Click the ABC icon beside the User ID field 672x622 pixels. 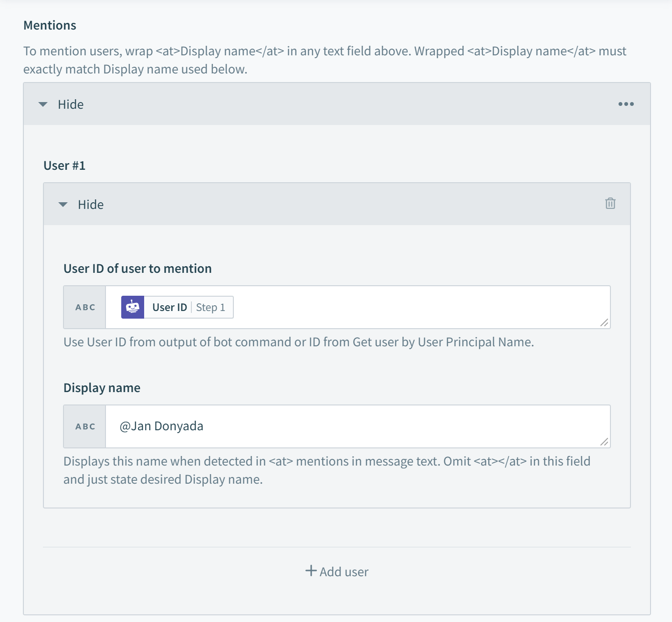tap(84, 307)
